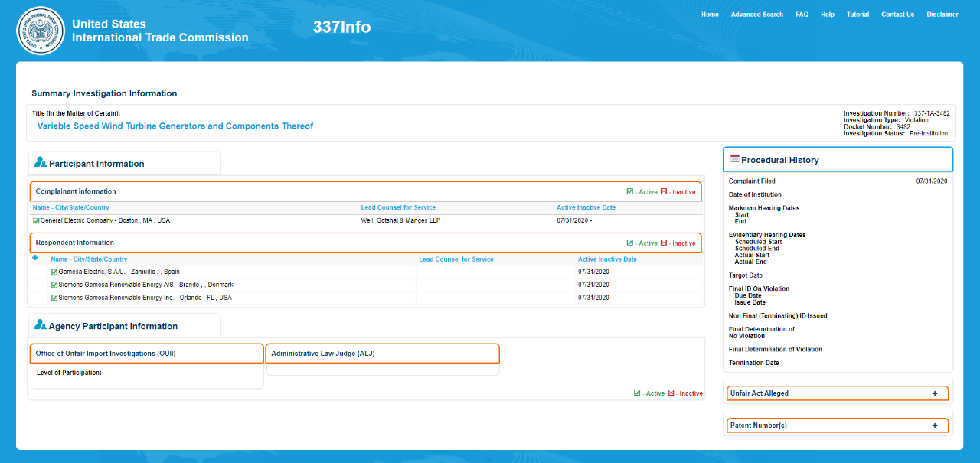Image resolution: width=980 pixels, height=463 pixels.
Task: Click the Contact Us link
Action: coord(897,15)
